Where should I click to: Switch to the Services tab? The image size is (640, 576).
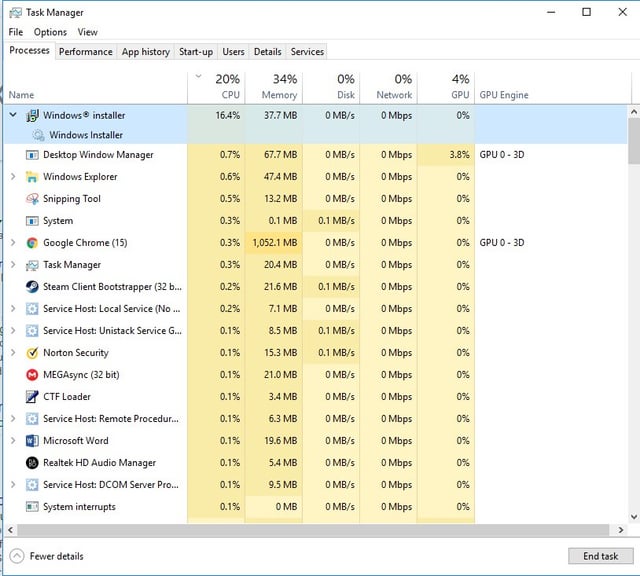(x=307, y=52)
